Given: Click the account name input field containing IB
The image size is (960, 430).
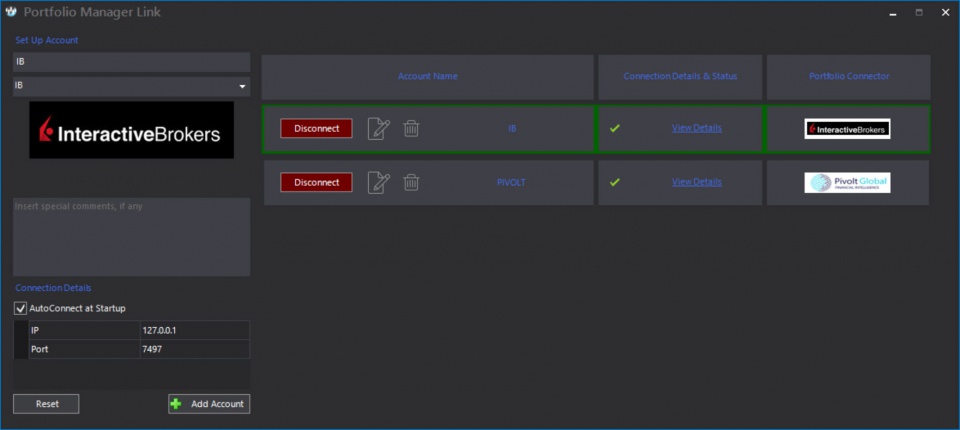Looking at the screenshot, I should [x=132, y=62].
